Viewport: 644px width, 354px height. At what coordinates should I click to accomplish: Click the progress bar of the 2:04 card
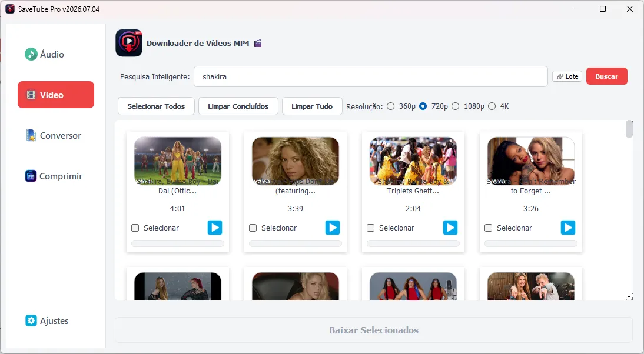click(413, 243)
